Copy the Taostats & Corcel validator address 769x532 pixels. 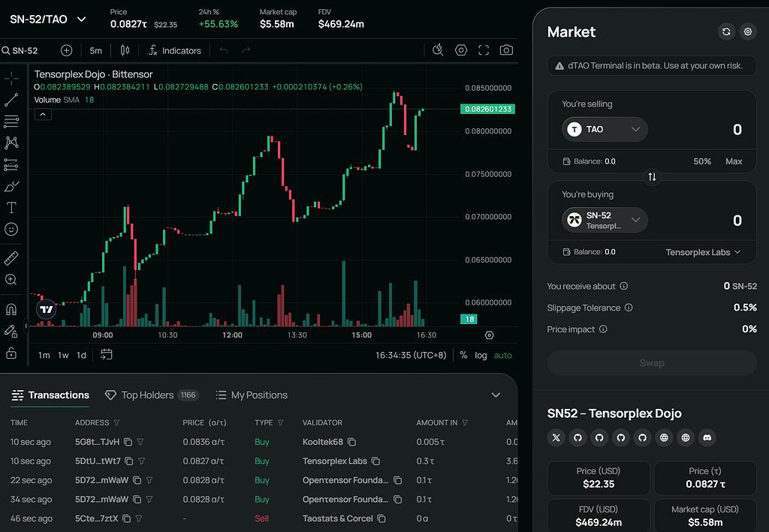(x=381, y=518)
